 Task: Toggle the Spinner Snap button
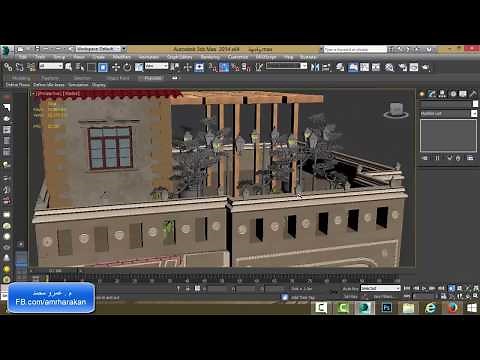click(x=247, y=67)
